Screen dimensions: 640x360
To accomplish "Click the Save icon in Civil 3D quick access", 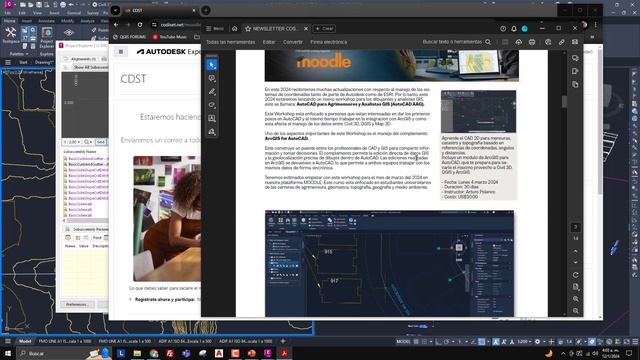I will click(38, 4).
